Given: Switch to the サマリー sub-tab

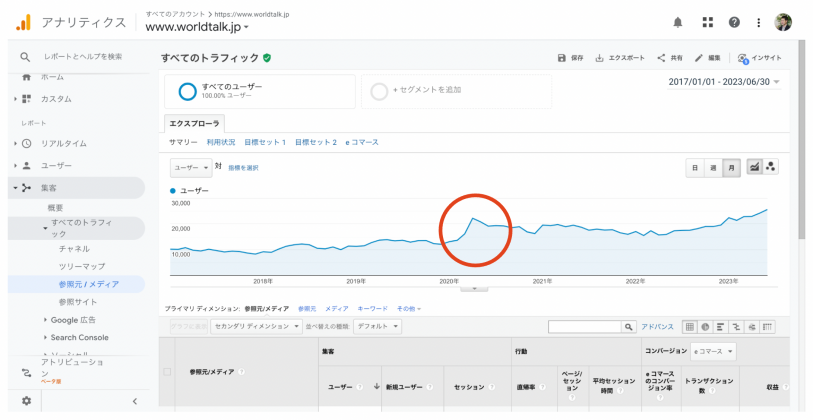Looking at the screenshot, I should pos(183,142).
